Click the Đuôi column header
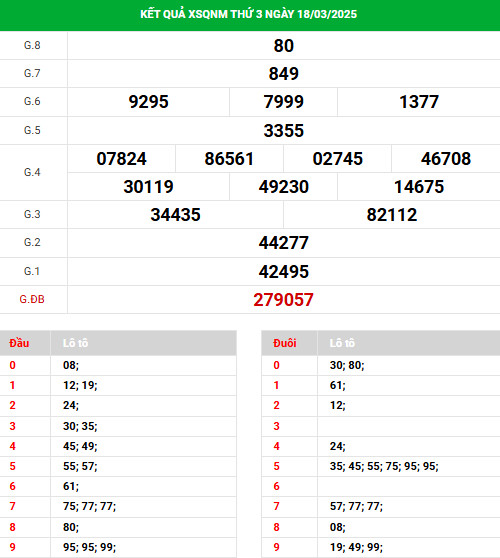This screenshot has height=558, width=500. click(x=284, y=343)
